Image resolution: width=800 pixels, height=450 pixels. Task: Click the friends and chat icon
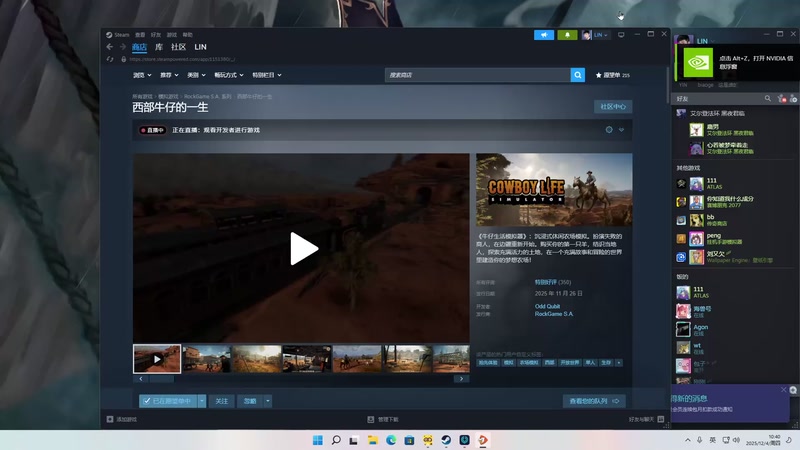[x=661, y=419]
